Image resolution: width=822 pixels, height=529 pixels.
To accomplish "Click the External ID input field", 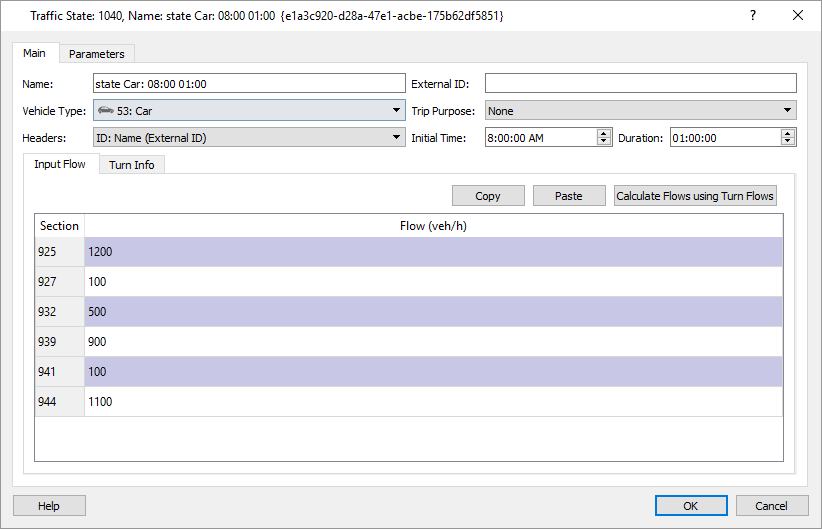I will 641,84.
